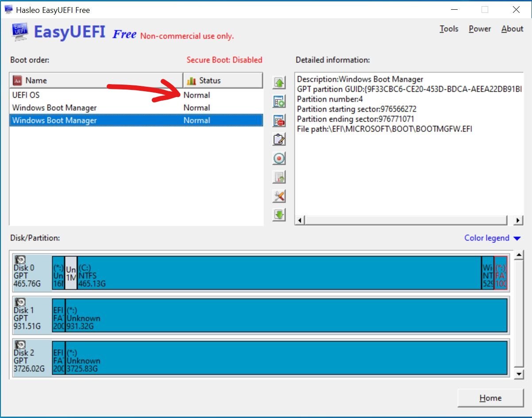532x418 pixels.
Task: Click the Disk 0 drive icon
Action: pyautogui.click(x=20, y=260)
